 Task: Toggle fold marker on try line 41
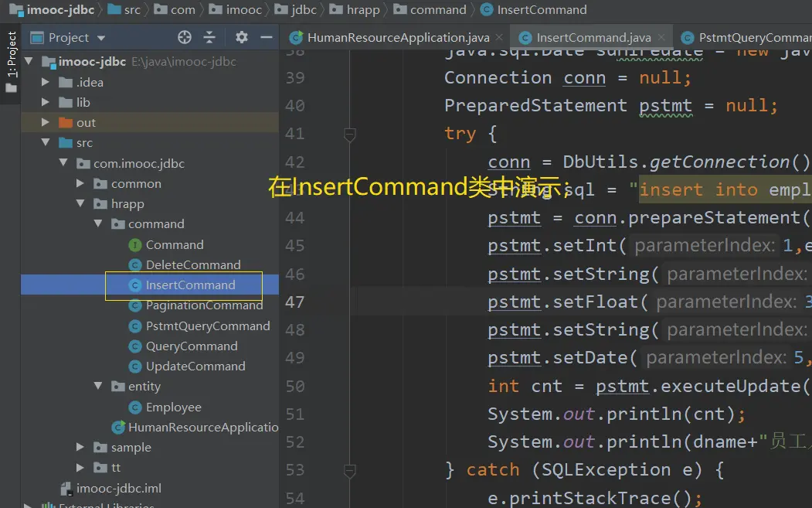click(349, 134)
